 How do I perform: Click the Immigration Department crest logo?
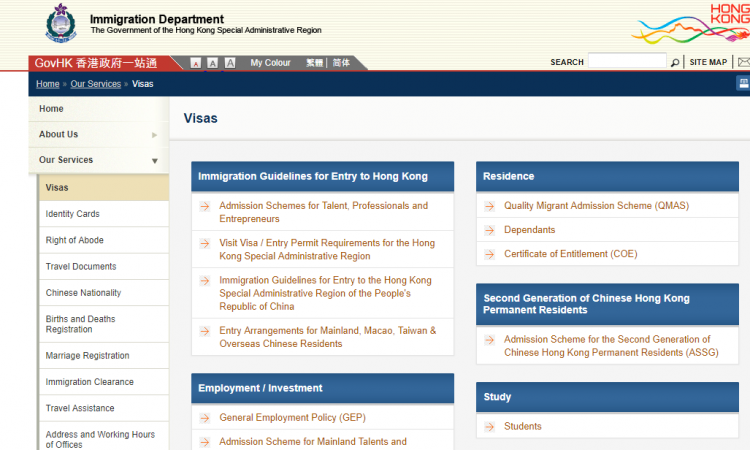coord(59,25)
